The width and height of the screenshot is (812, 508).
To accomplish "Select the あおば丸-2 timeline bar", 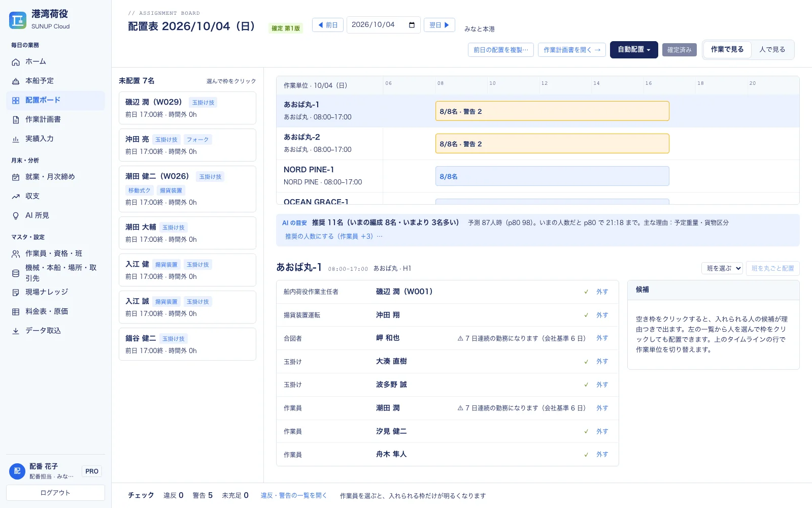I will tap(552, 144).
